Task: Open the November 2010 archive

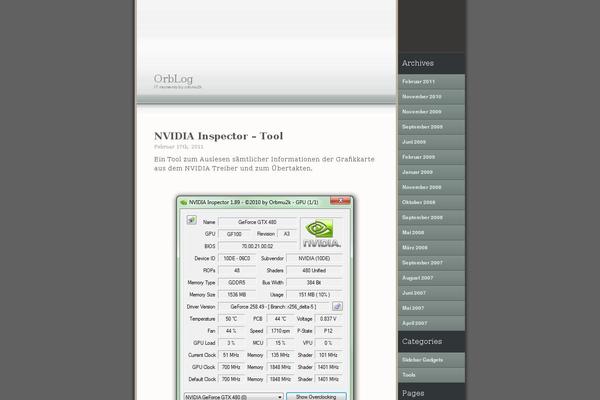Action: coord(431,97)
